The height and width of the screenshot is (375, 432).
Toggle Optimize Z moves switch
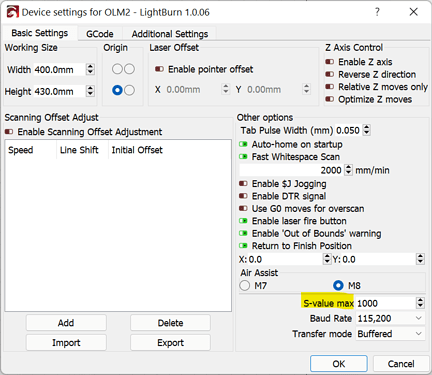click(330, 99)
